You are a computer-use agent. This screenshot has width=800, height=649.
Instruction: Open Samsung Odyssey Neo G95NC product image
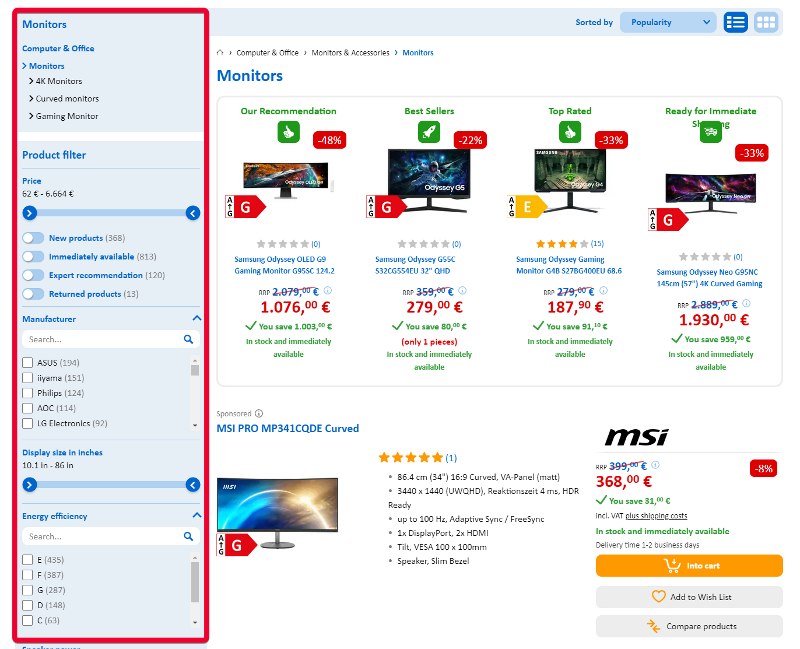pos(711,193)
